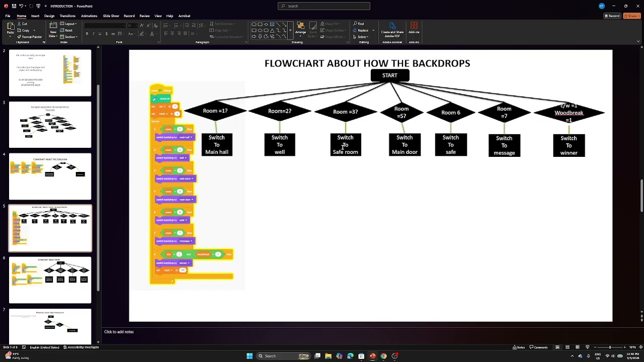
Task: Activate the Format Painter brush
Action: [x=30, y=37]
